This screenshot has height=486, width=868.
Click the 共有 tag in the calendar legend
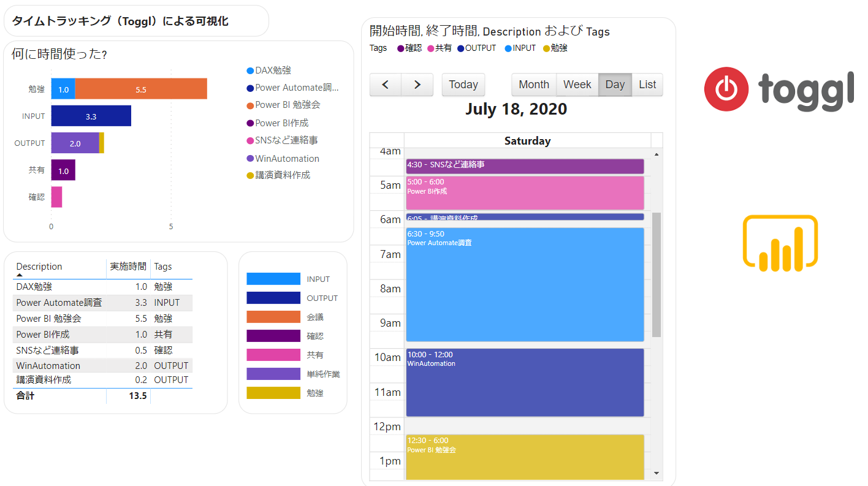click(x=440, y=48)
